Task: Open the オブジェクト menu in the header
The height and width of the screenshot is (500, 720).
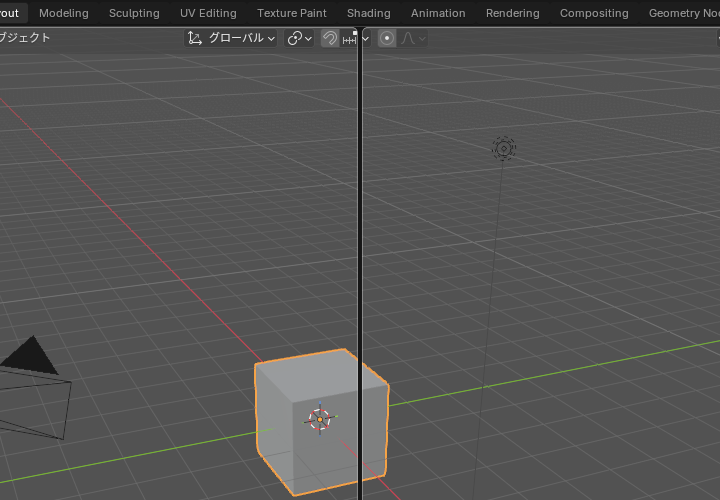Action: (24, 38)
